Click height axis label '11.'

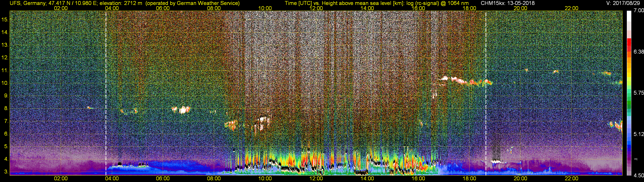pos(5,70)
